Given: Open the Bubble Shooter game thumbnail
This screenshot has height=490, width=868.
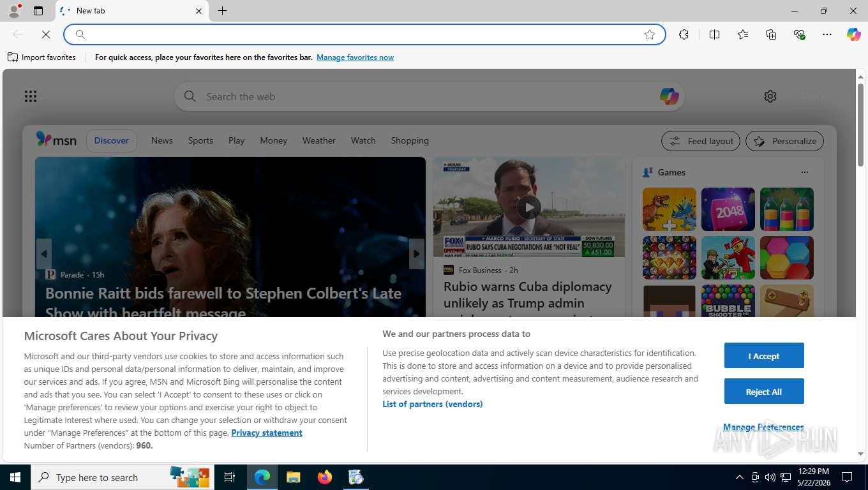Looking at the screenshot, I should (728, 301).
